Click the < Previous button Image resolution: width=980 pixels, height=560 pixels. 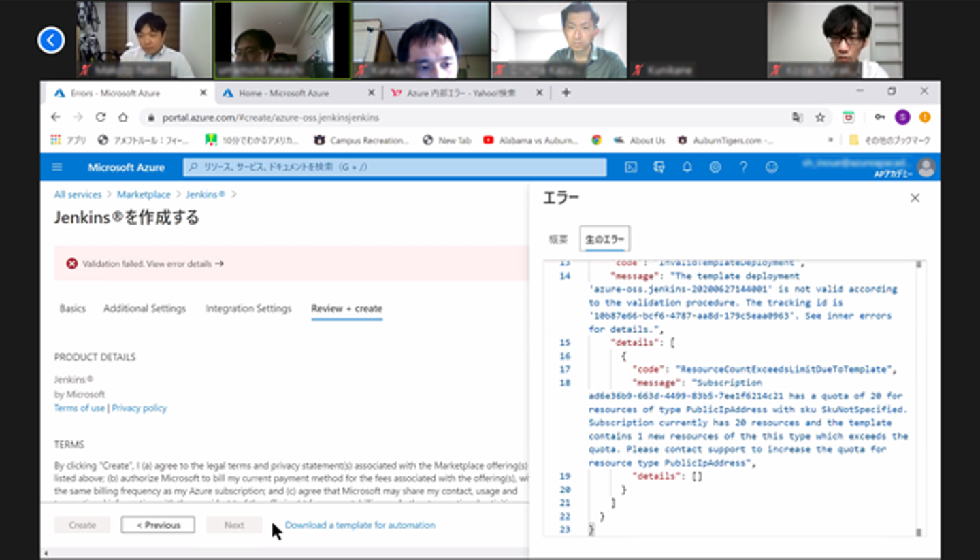pyautogui.click(x=158, y=525)
